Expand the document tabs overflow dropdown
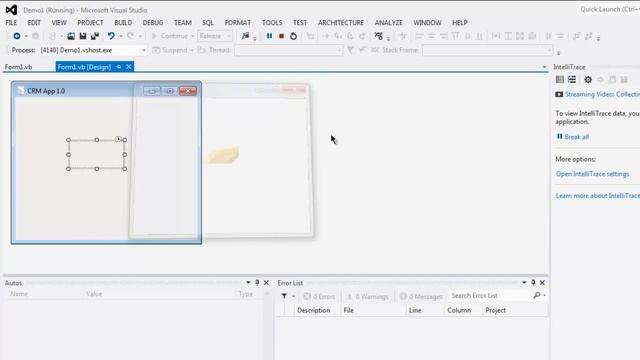Image resolution: width=640 pixels, height=360 pixels. pos(544,67)
